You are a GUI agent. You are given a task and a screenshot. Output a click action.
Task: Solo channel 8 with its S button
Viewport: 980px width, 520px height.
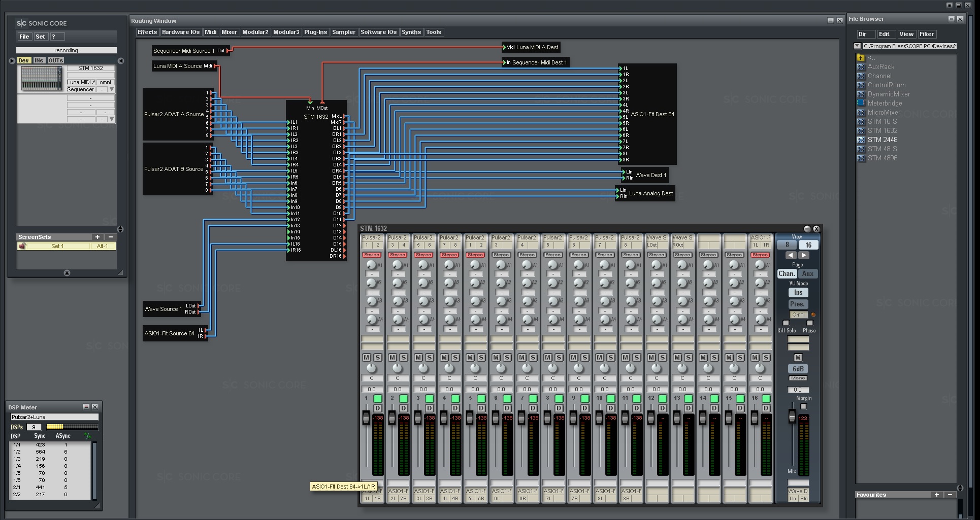pos(559,358)
